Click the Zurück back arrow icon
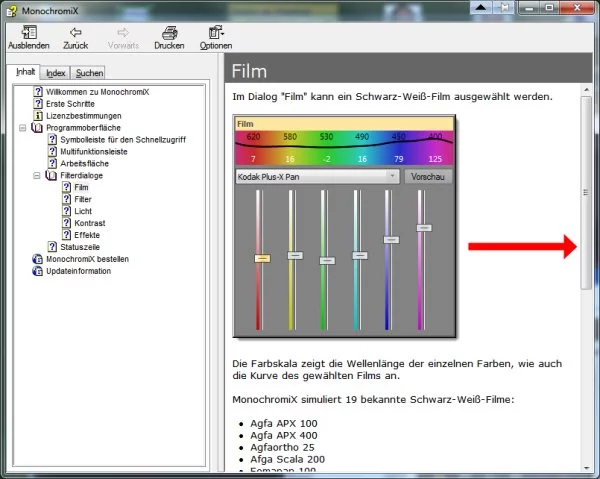The width and height of the screenshot is (600, 479). tap(76, 32)
